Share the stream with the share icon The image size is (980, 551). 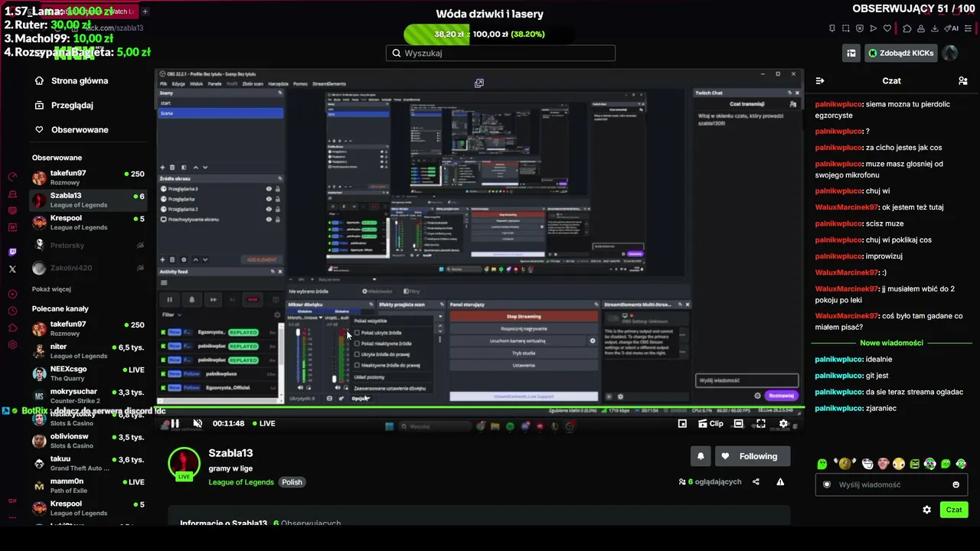pos(756,482)
